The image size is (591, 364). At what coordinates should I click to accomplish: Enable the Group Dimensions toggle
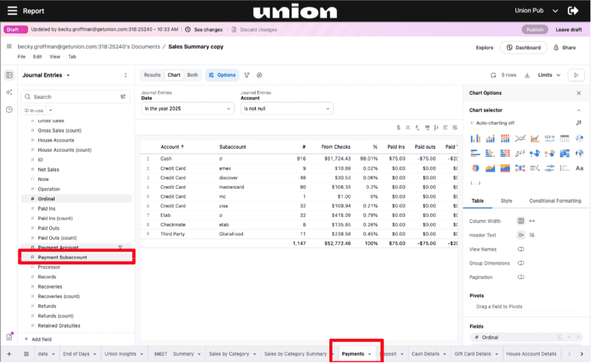pyautogui.click(x=521, y=263)
